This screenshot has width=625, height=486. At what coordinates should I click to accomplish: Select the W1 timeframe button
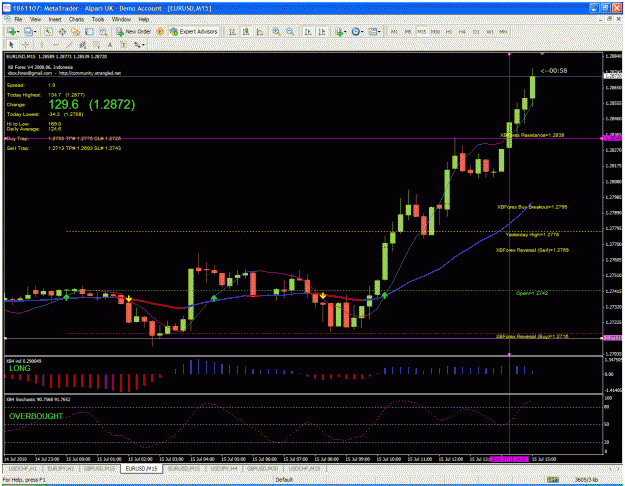[490, 31]
